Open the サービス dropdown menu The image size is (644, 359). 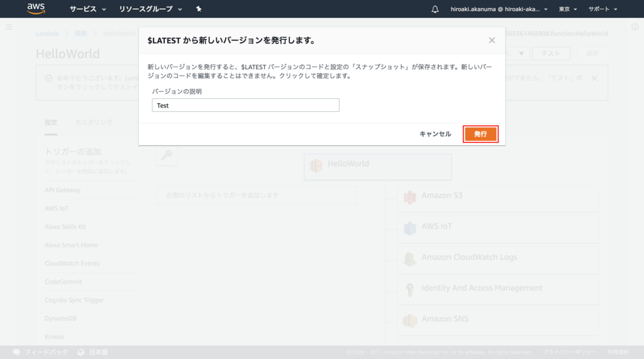pyautogui.click(x=87, y=9)
